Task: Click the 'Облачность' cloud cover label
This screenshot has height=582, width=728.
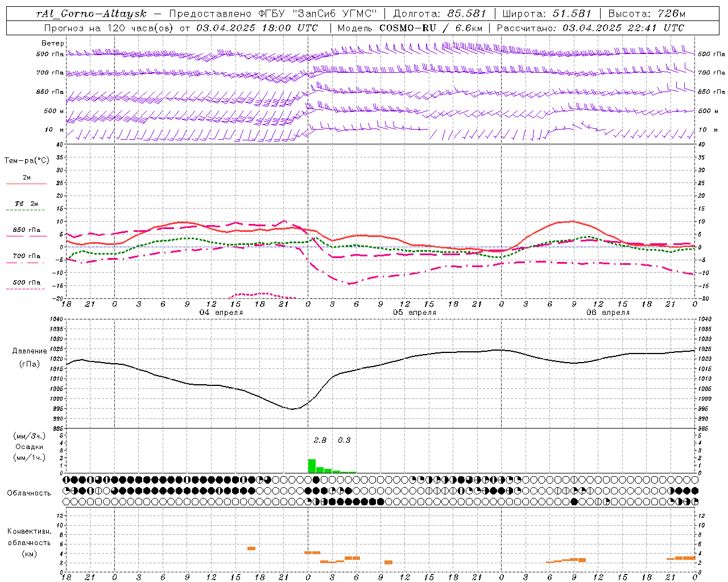Action: 29,493
